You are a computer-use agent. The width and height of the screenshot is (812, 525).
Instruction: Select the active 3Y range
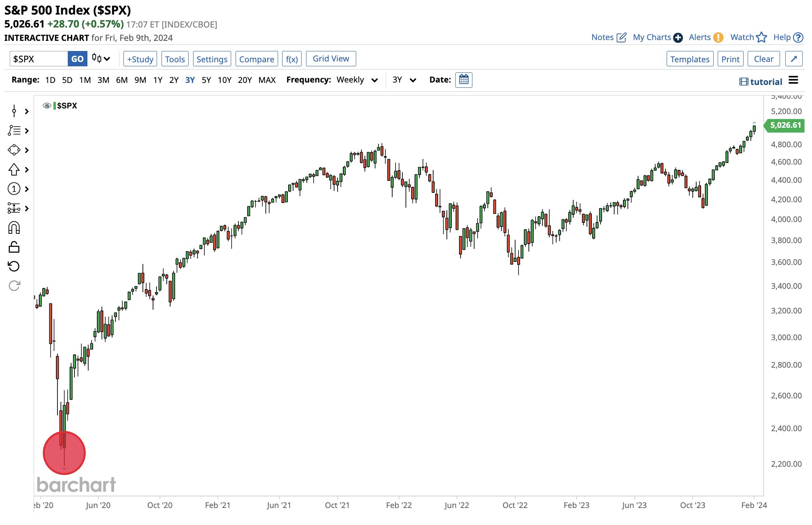click(x=190, y=80)
